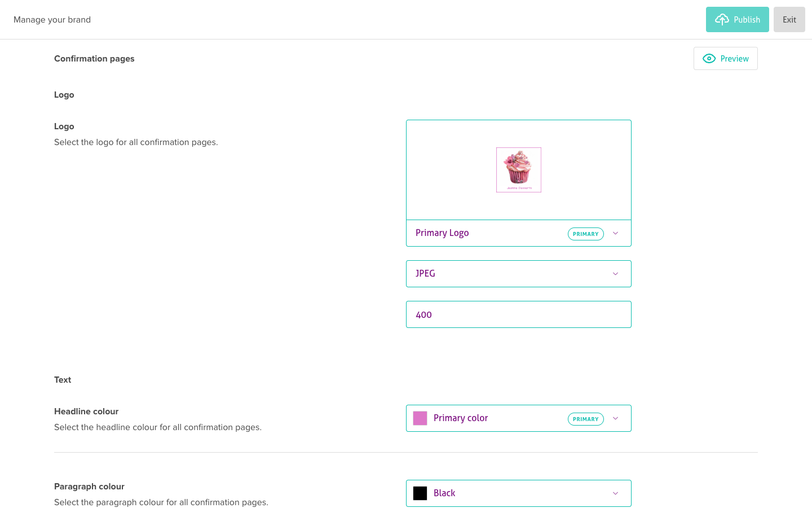812x508 pixels.
Task: Click the pink Primary color swatch
Action: (x=420, y=418)
